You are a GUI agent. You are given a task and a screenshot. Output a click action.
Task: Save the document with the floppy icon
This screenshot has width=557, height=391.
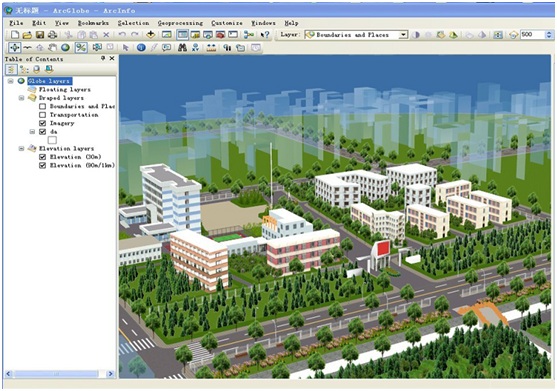40,35
